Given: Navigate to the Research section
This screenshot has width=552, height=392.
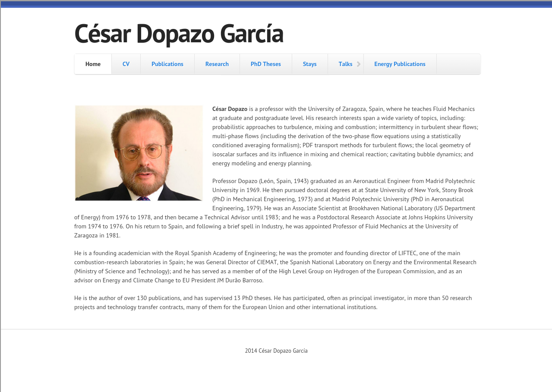Looking at the screenshot, I should 217,64.
